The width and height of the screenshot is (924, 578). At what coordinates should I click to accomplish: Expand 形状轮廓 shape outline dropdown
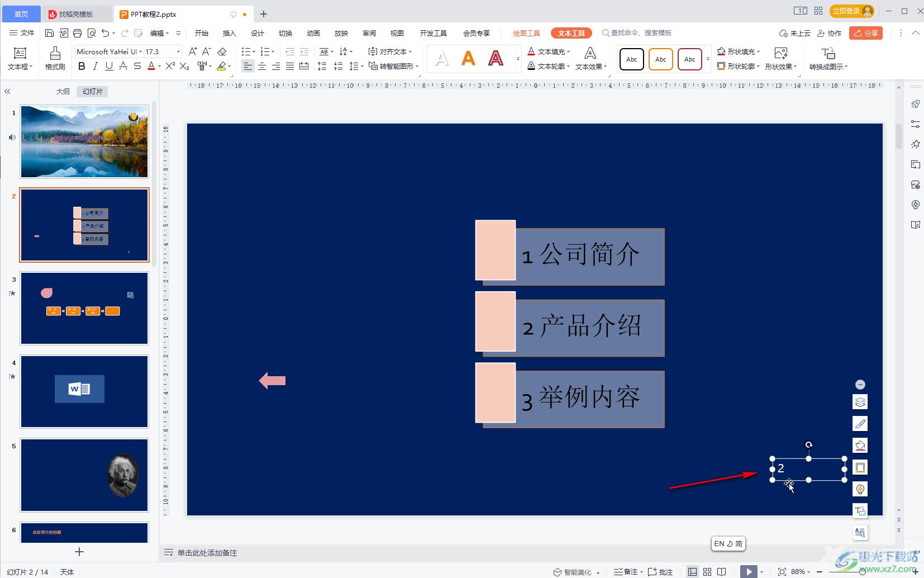(x=758, y=66)
